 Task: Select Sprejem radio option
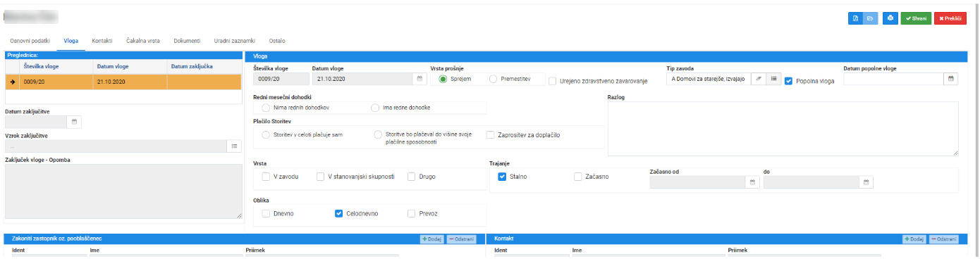coord(443,79)
